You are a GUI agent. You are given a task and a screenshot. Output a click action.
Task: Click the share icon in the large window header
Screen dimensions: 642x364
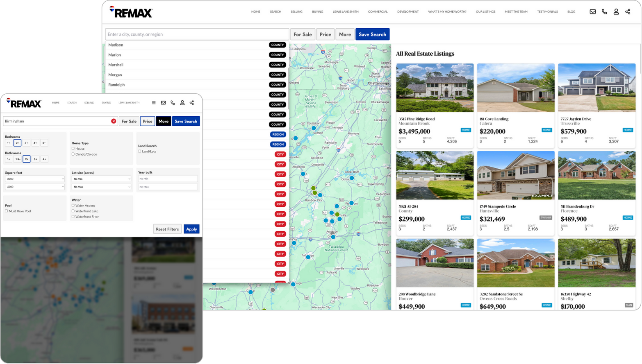pyautogui.click(x=628, y=11)
